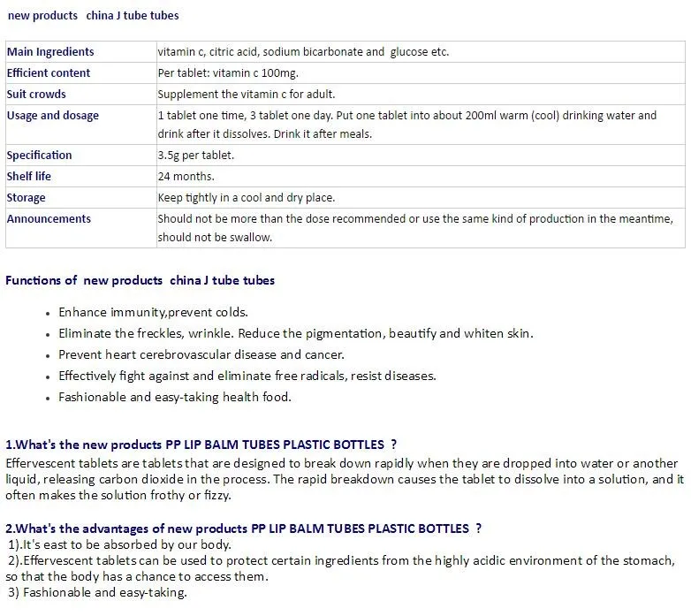Click the "Functions of new products" heading

pos(140,281)
